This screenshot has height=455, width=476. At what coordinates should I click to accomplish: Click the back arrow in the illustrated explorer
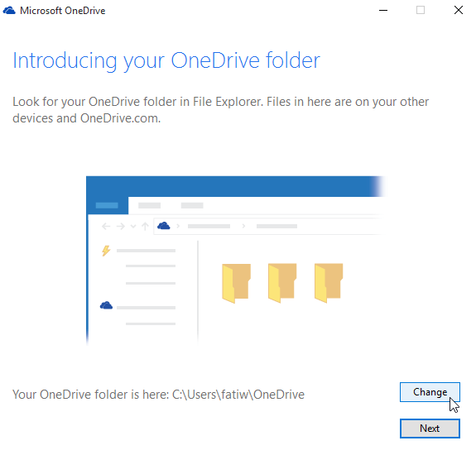(x=106, y=226)
